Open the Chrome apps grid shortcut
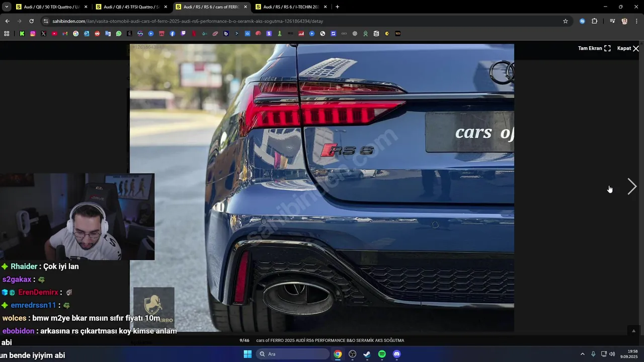 7,34
